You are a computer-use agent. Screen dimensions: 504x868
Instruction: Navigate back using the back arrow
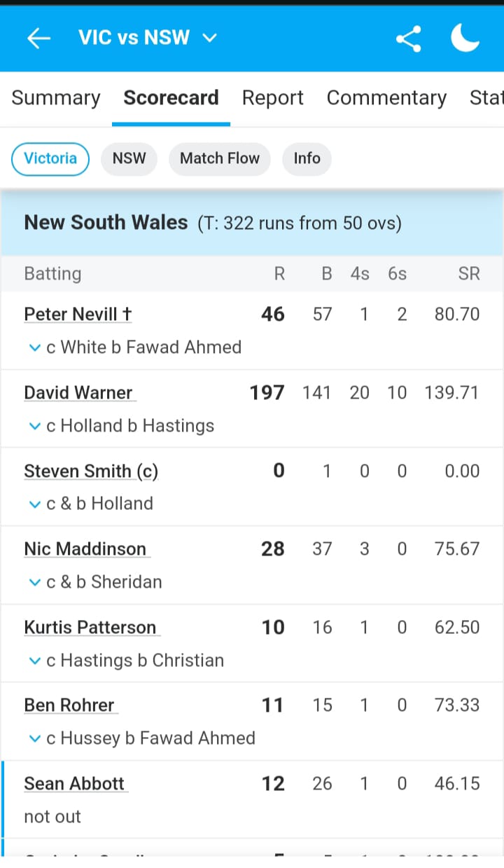[38, 39]
